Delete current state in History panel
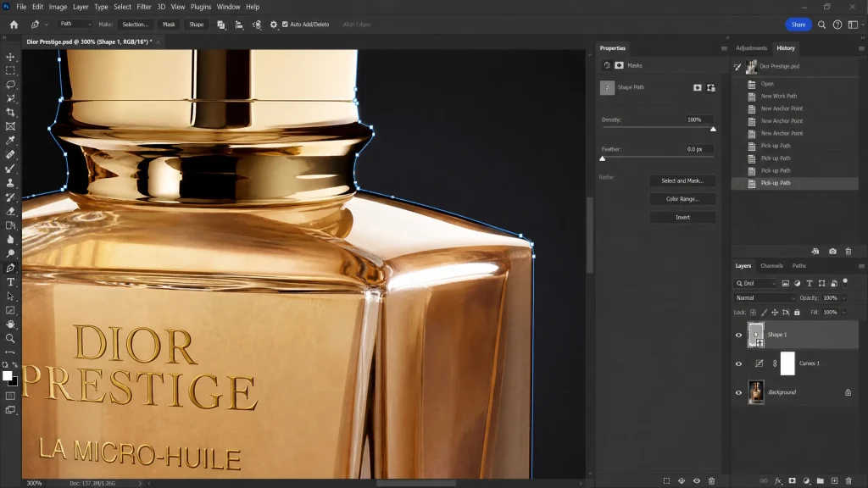The image size is (868, 488). pyautogui.click(x=849, y=251)
